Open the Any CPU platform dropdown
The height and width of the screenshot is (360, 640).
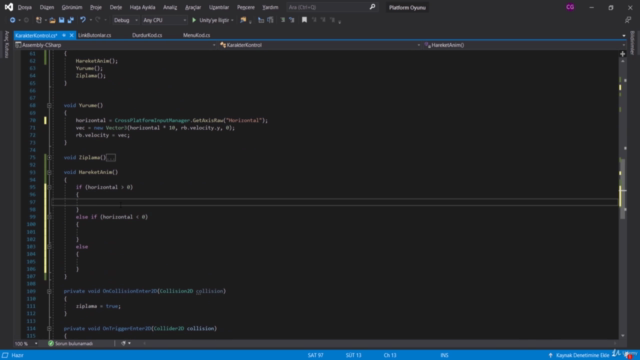click(164, 20)
